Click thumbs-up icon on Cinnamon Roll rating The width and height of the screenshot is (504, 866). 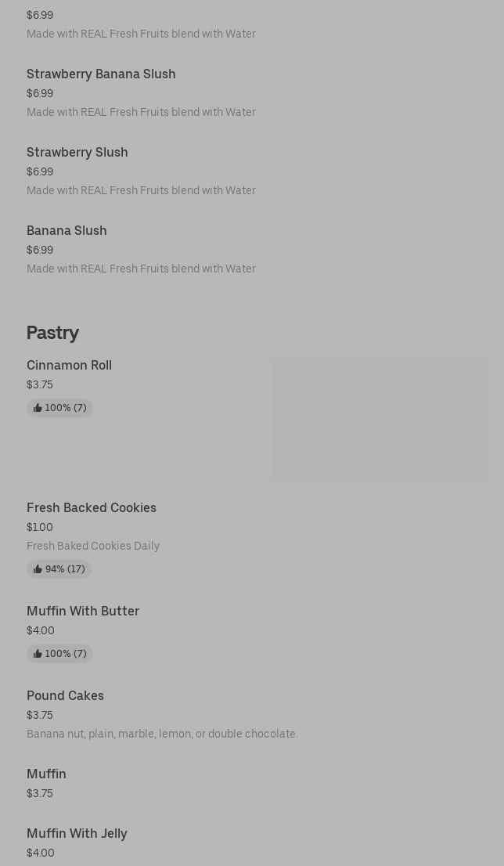[38, 408]
